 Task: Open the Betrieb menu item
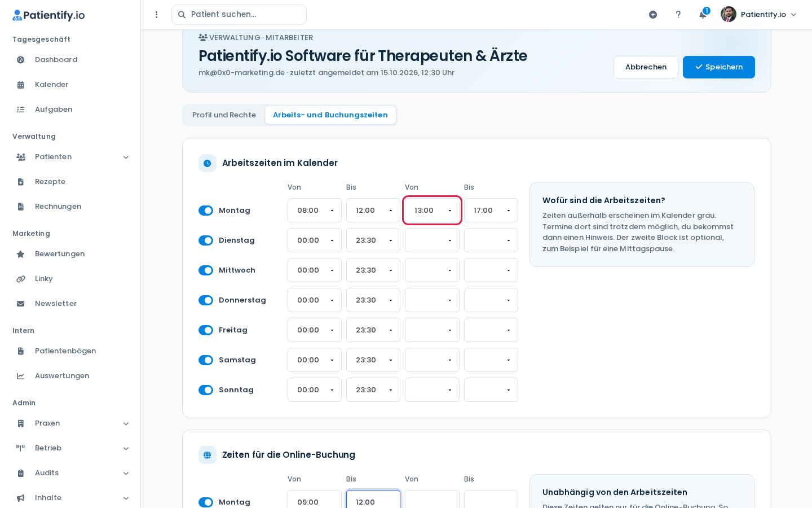70,448
